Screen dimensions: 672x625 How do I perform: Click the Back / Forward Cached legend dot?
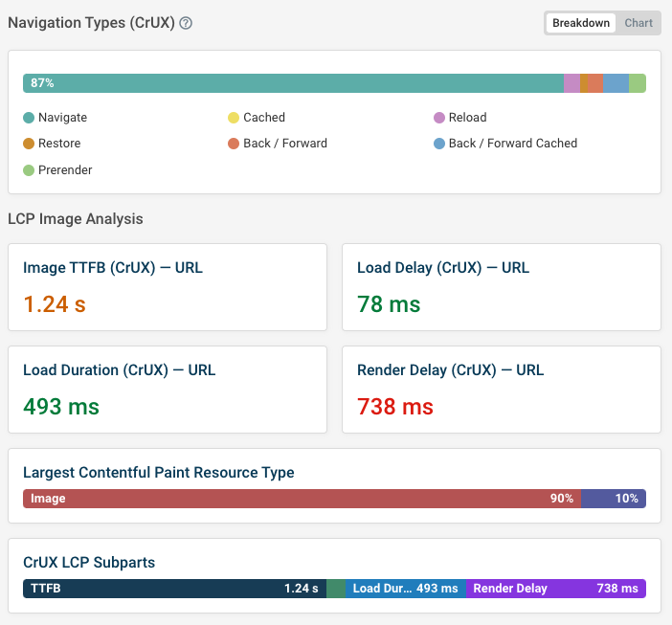pos(439,144)
